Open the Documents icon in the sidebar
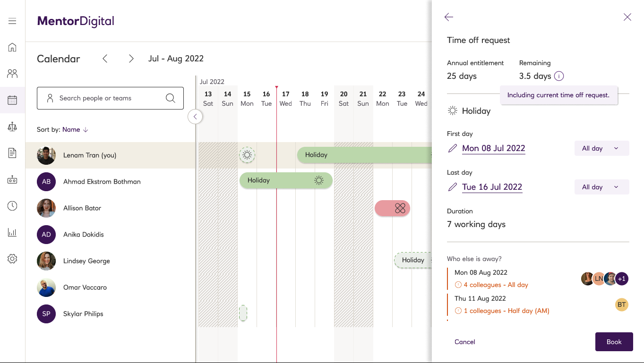The width and height of the screenshot is (644, 363). [x=12, y=153]
